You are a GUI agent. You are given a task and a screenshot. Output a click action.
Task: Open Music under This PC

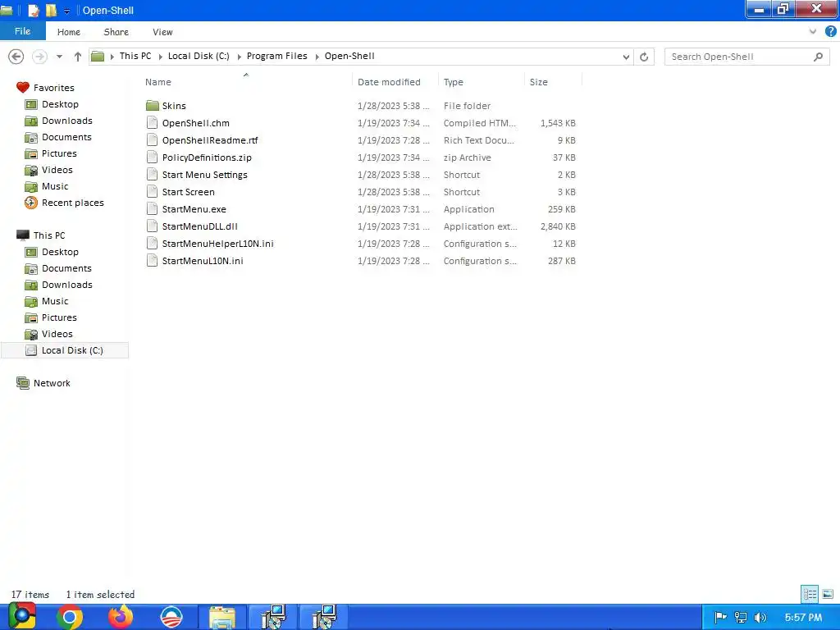tap(55, 301)
